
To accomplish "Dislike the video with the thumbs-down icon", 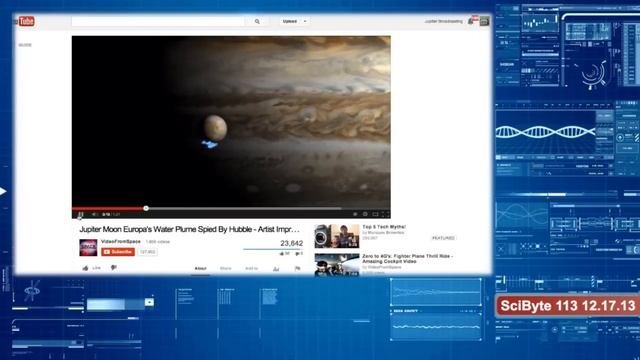I will [x=113, y=268].
